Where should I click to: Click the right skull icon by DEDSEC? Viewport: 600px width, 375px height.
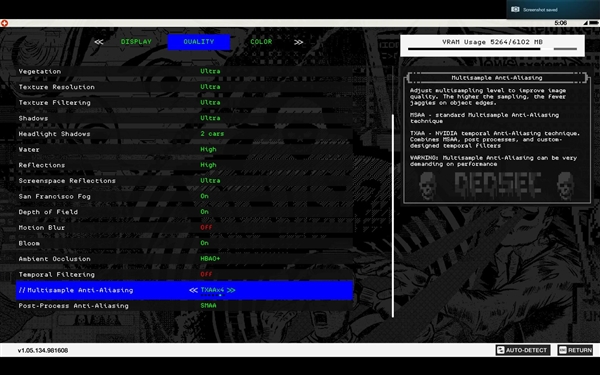click(x=565, y=186)
